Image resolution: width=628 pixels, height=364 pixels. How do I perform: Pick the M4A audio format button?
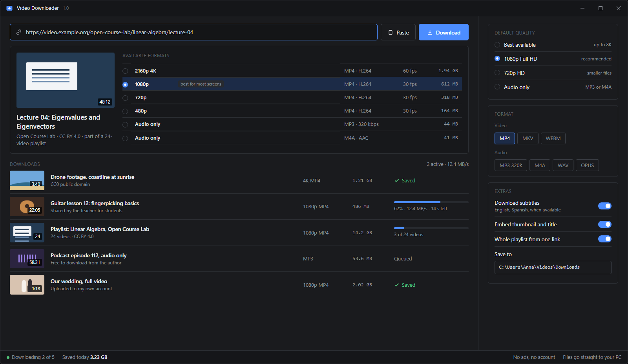540,166
